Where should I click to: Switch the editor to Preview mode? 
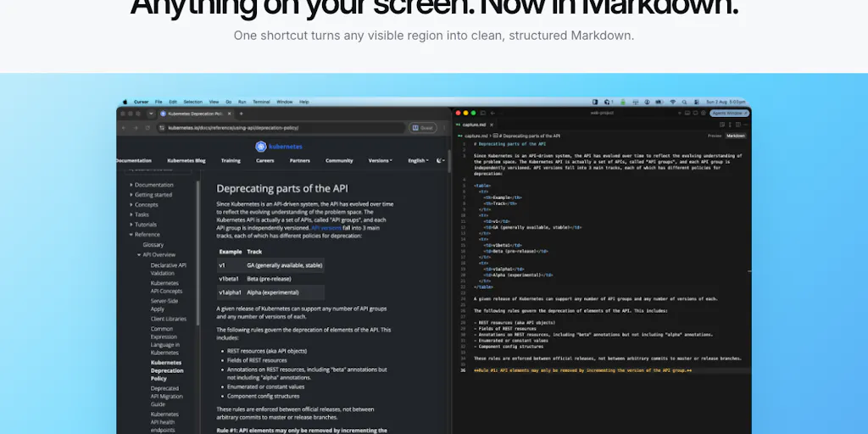[x=715, y=136]
